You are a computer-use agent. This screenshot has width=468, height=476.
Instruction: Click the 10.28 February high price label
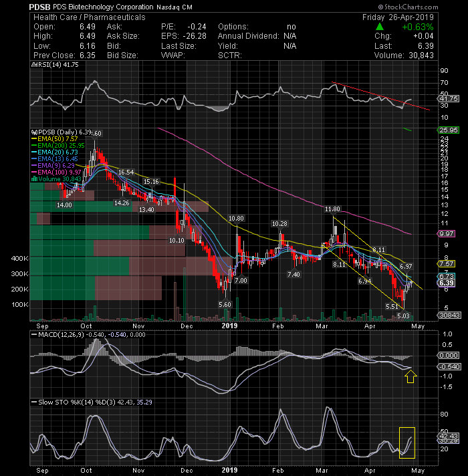pos(279,224)
